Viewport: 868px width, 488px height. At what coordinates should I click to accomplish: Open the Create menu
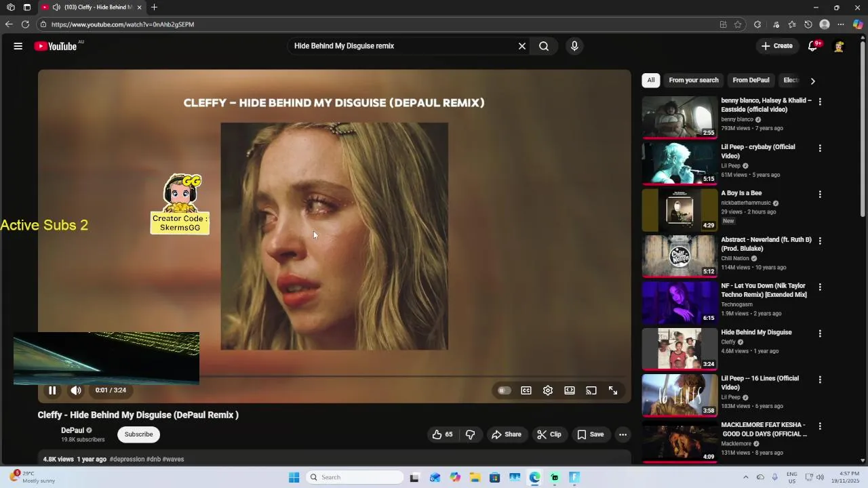pyautogui.click(x=777, y=46)
